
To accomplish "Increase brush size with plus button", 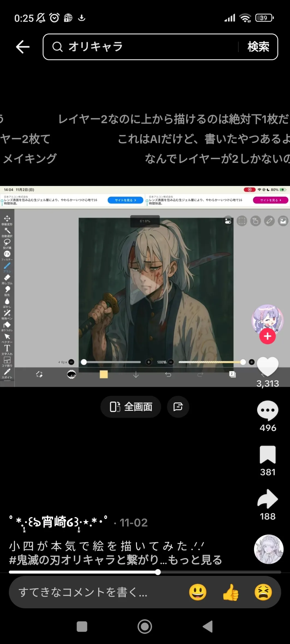I will point(149,362).
